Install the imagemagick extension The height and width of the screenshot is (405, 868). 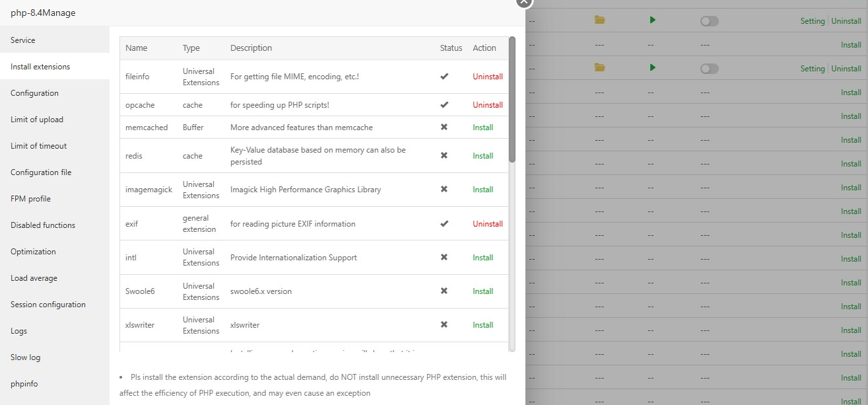[x=483, y=190]
